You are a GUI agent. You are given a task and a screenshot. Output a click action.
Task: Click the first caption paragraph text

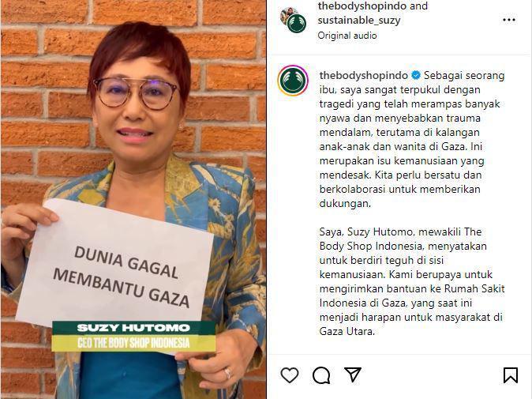411,139
